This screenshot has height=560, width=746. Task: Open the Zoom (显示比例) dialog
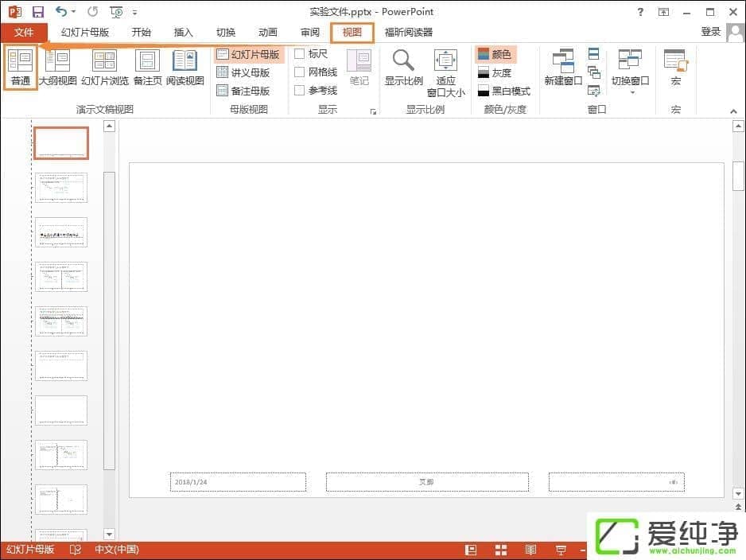pos(403,68)
